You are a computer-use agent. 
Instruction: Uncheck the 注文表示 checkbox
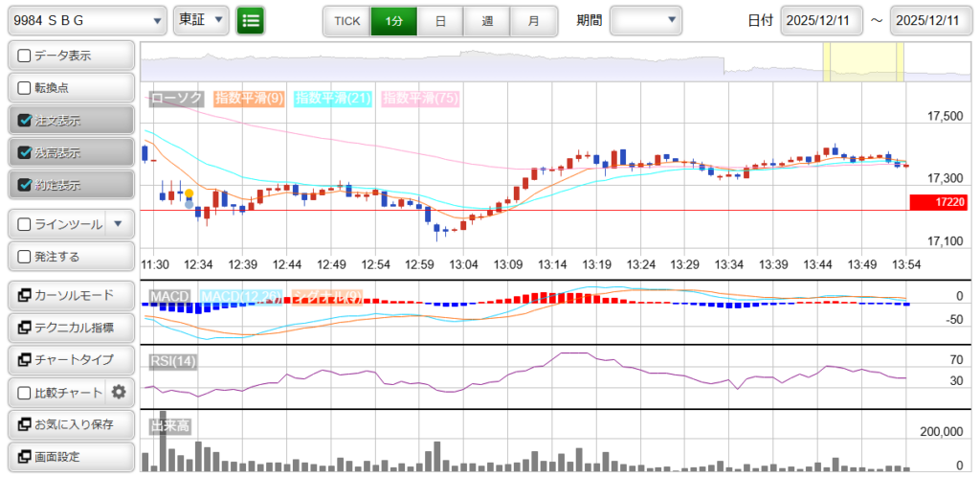click(x=25, y=121)
